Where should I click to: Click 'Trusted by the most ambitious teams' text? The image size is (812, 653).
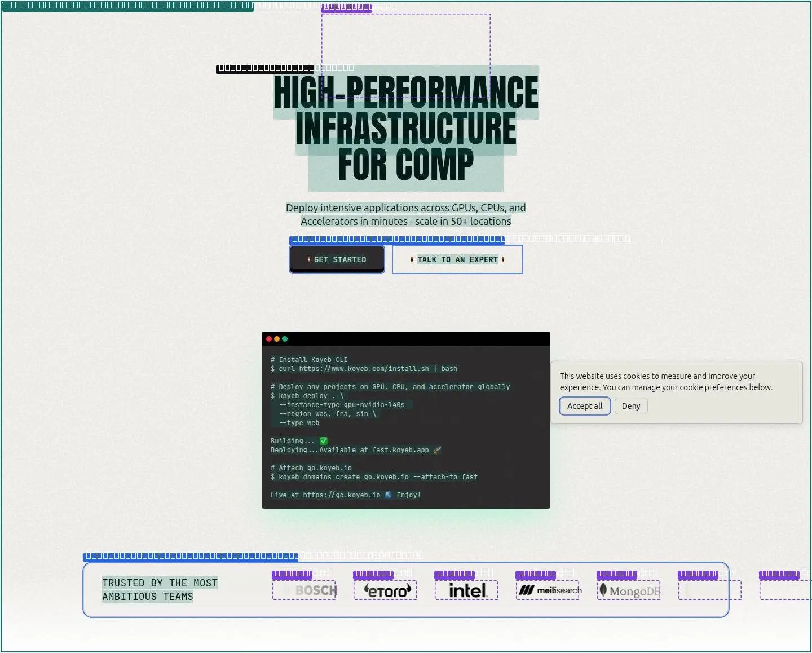click(160, 590)
